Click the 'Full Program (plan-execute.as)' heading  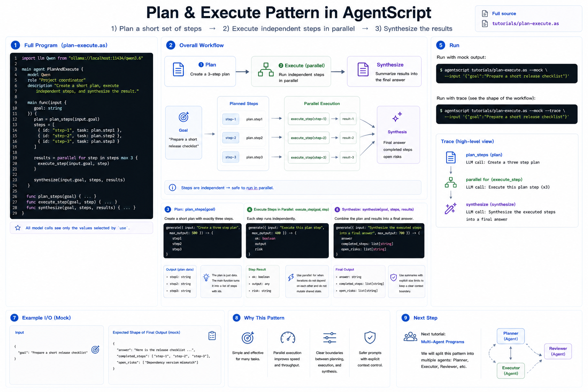pyautogui.click(x=66, y=45)
